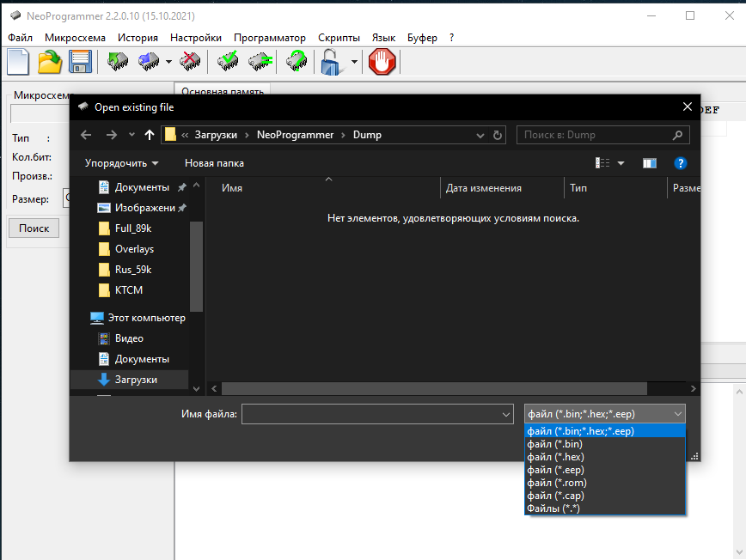Open the Программатор menu

tap(270, 38)
